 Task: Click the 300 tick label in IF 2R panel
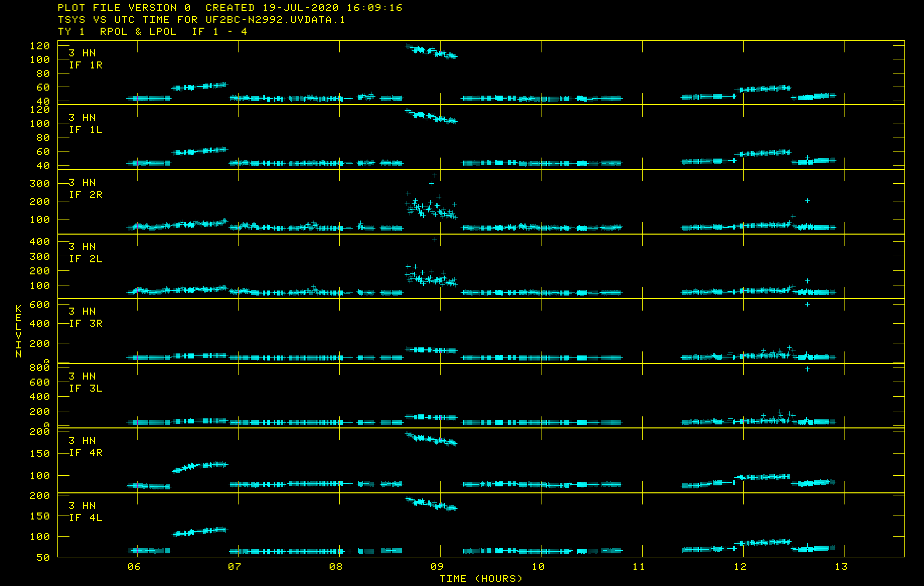click(x=40, y=184)
